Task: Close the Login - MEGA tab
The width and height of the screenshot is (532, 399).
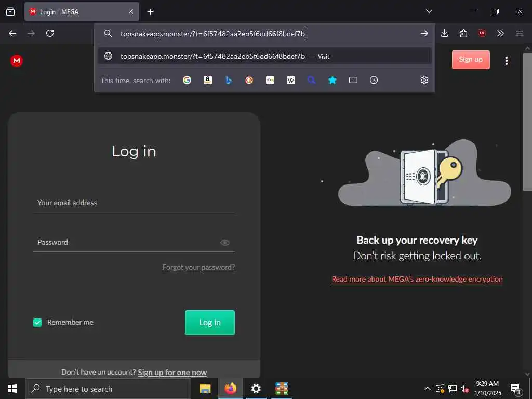Action: pyautogui.click(x=130, y=11)
